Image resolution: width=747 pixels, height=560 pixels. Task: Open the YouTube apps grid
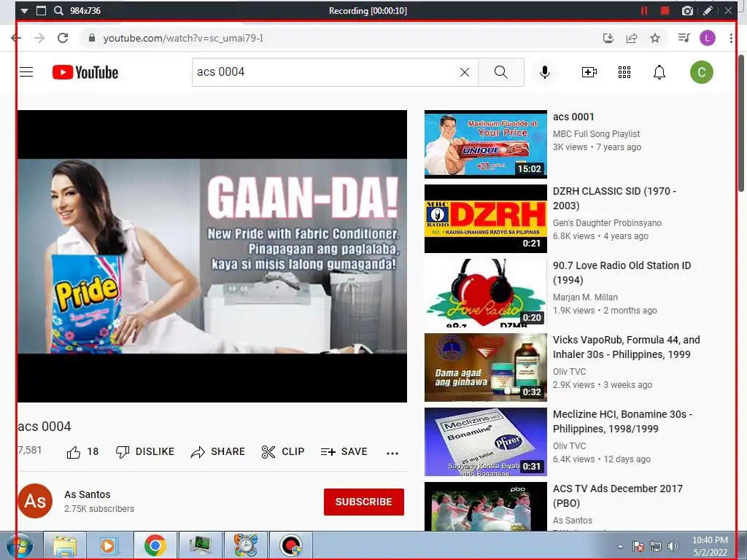[x=624, y=72]
